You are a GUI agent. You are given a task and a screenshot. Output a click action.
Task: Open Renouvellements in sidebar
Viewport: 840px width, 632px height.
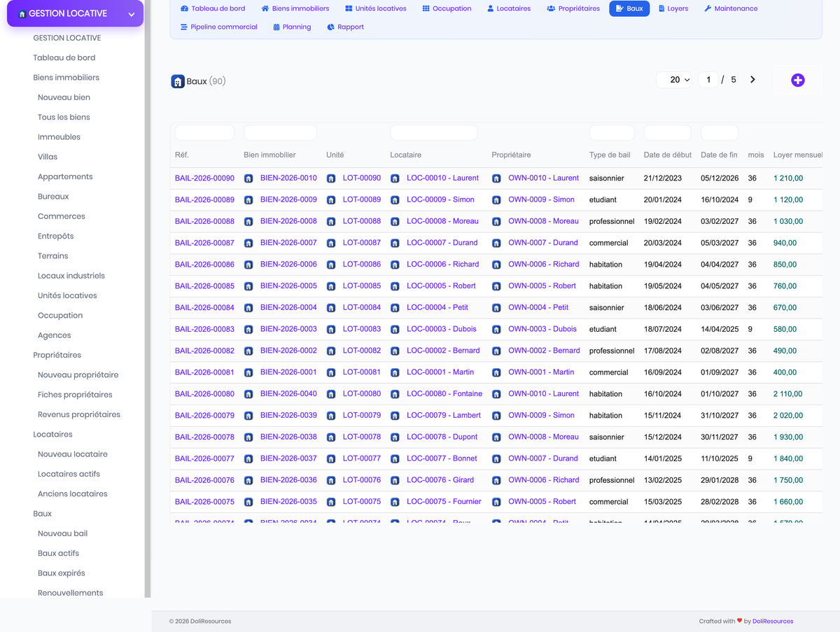pos(70,593)
